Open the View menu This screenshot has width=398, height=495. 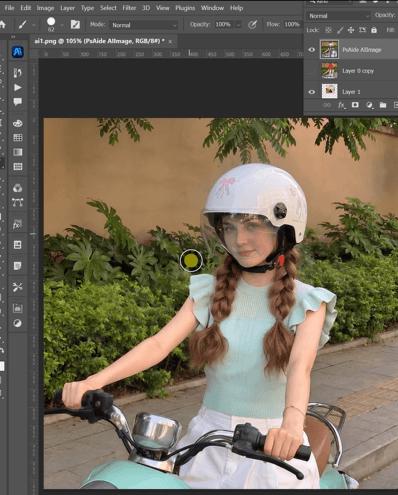pos(163,8)
